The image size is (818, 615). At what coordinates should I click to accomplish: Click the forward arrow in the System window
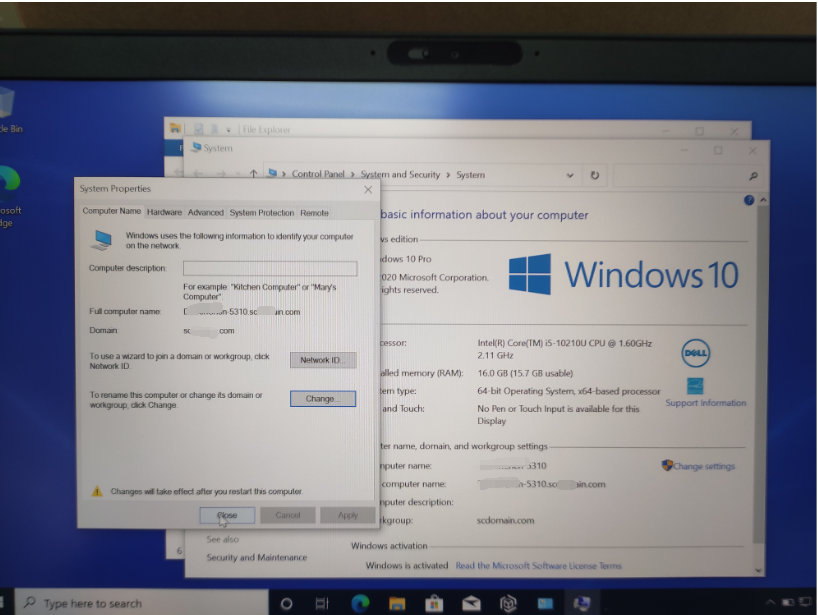221,173
